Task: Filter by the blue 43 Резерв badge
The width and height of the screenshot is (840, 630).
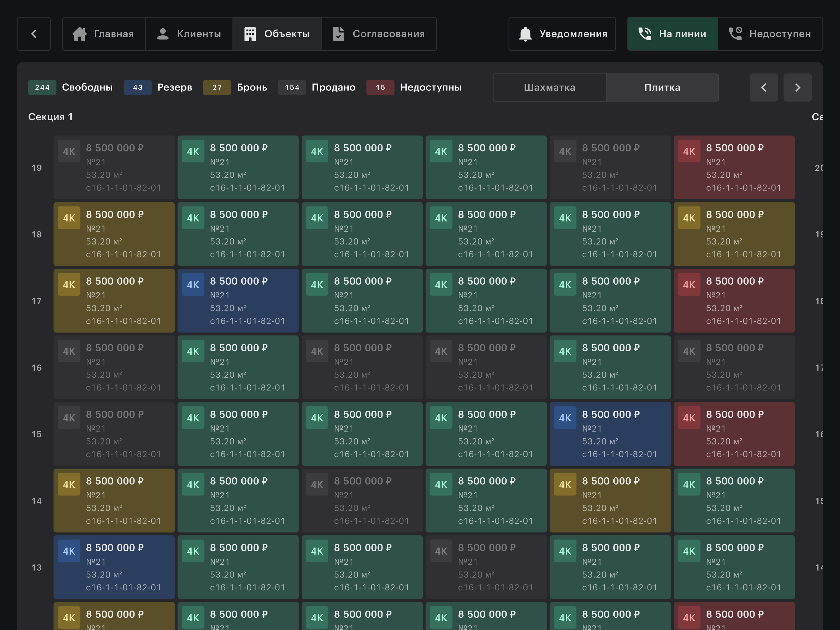Action: coord(158,87)
